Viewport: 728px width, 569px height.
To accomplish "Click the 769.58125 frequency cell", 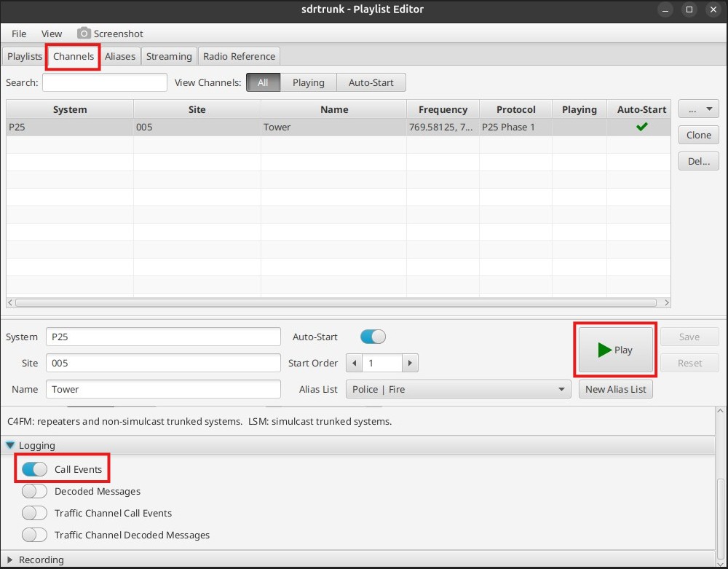I will (x=443, y=127).
